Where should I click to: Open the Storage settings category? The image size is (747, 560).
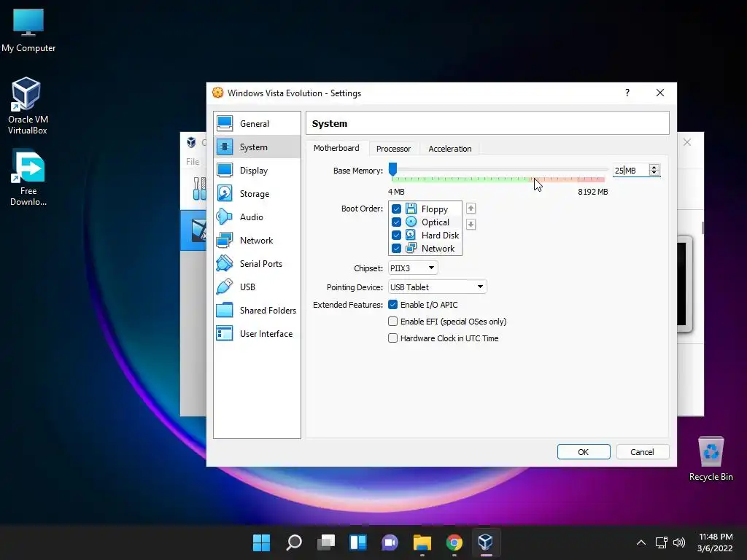pyautogui.click(x=257, y=194)
